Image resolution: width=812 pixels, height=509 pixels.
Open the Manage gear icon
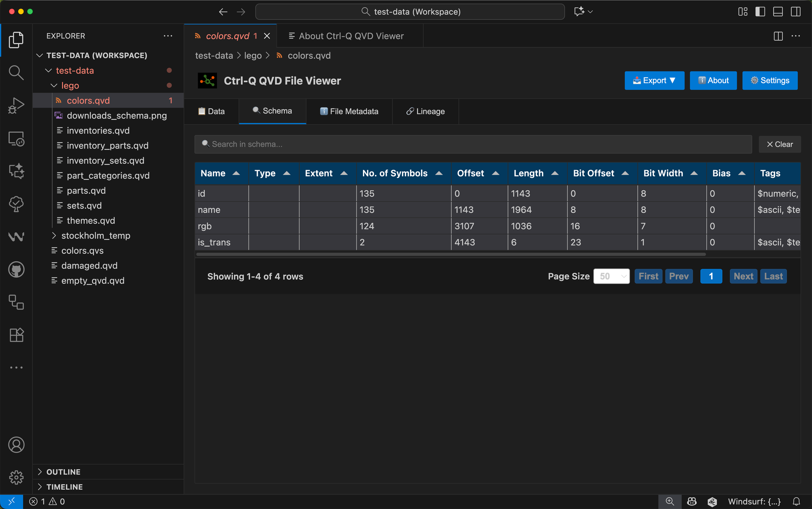pos(16,477)
